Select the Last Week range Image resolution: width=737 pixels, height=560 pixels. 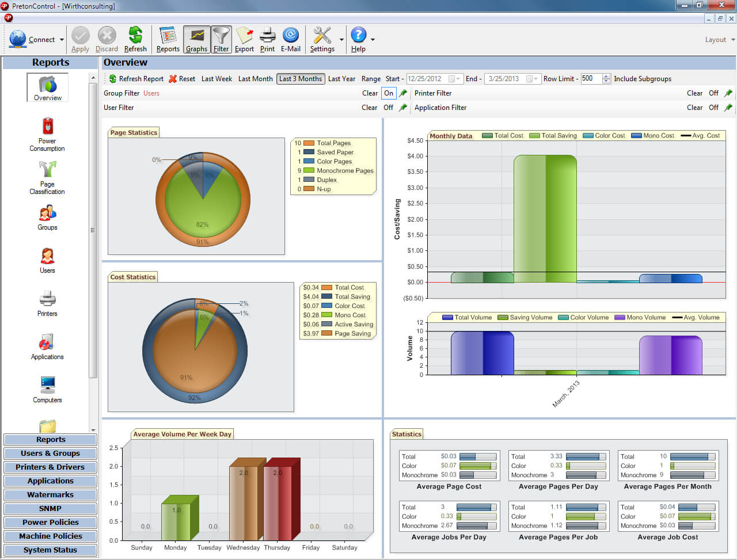[x=216, y=79]
